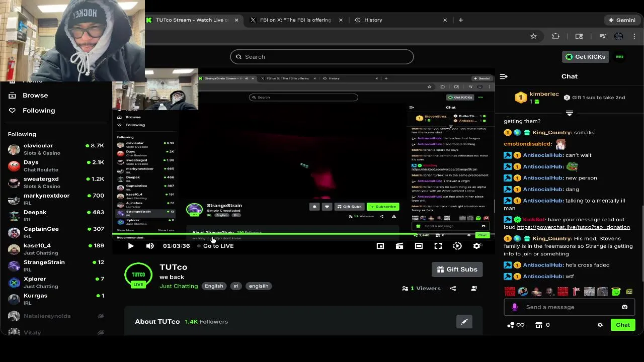Click the microphone icon in message box
Screen dimensions: 644x362
[x=514, y=307]
